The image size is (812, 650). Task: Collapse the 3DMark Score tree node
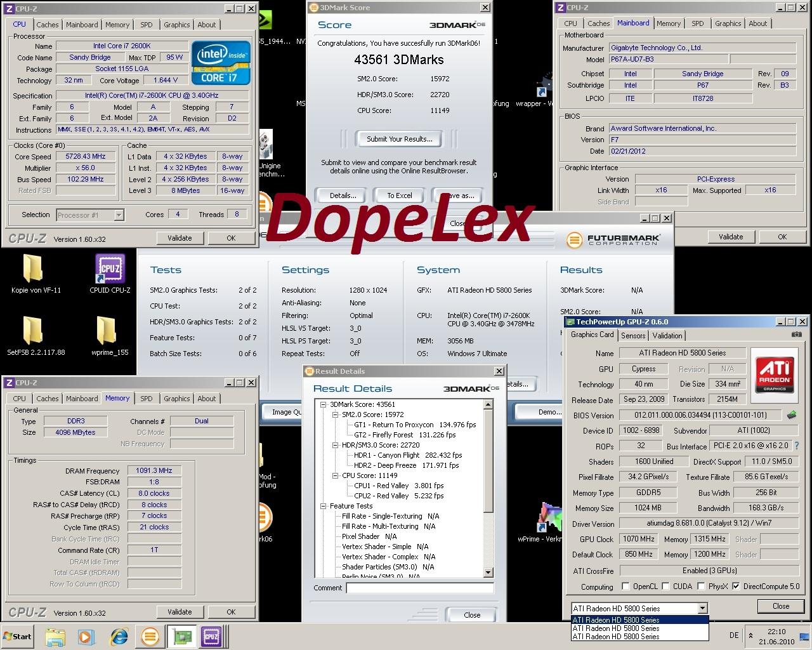323,404
